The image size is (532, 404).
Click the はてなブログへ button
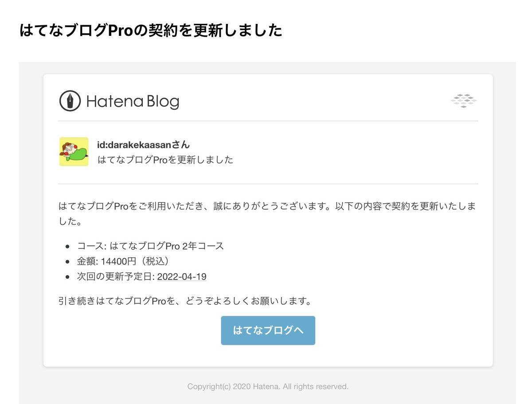point(268,330)
